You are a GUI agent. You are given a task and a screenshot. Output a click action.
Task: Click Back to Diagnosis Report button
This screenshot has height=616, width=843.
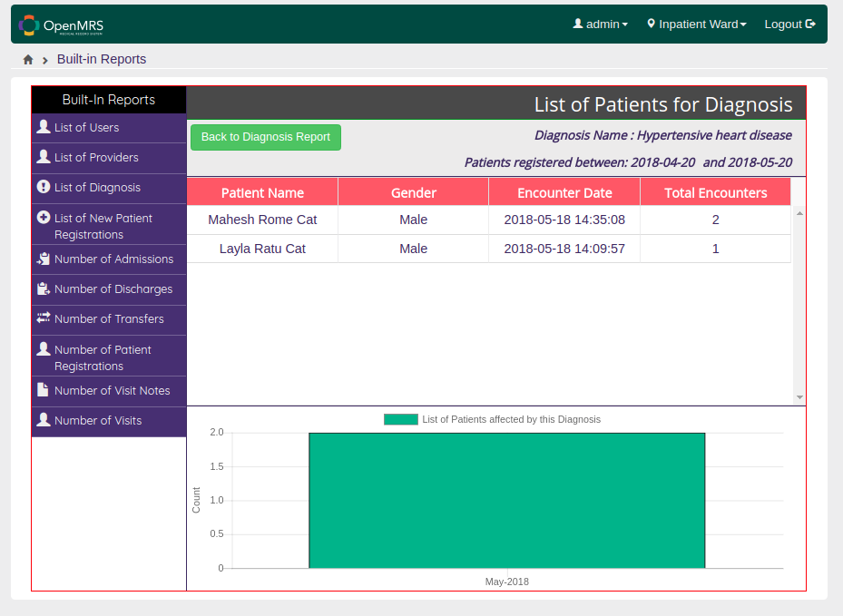pyautogui.click(x=266, y=137)
